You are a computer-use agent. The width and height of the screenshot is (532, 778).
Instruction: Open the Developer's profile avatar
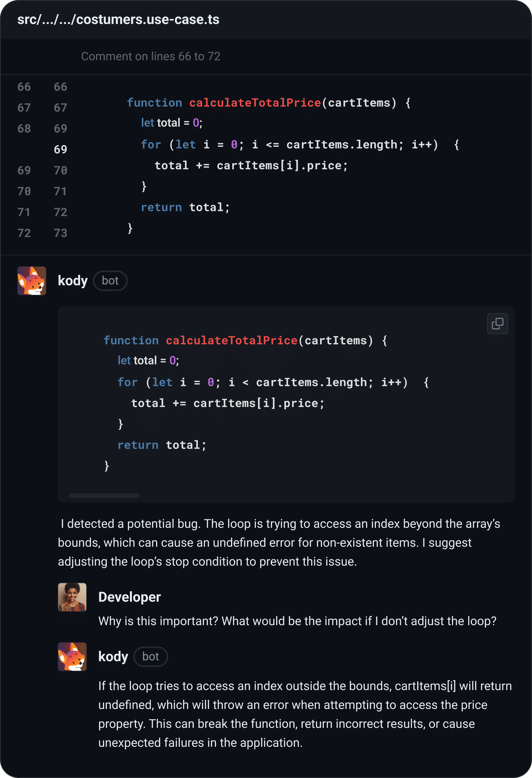click(x=72, y=597)
